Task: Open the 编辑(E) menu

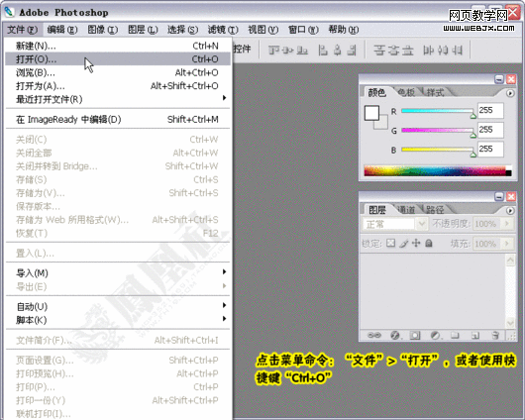Action: click(62, 30)
